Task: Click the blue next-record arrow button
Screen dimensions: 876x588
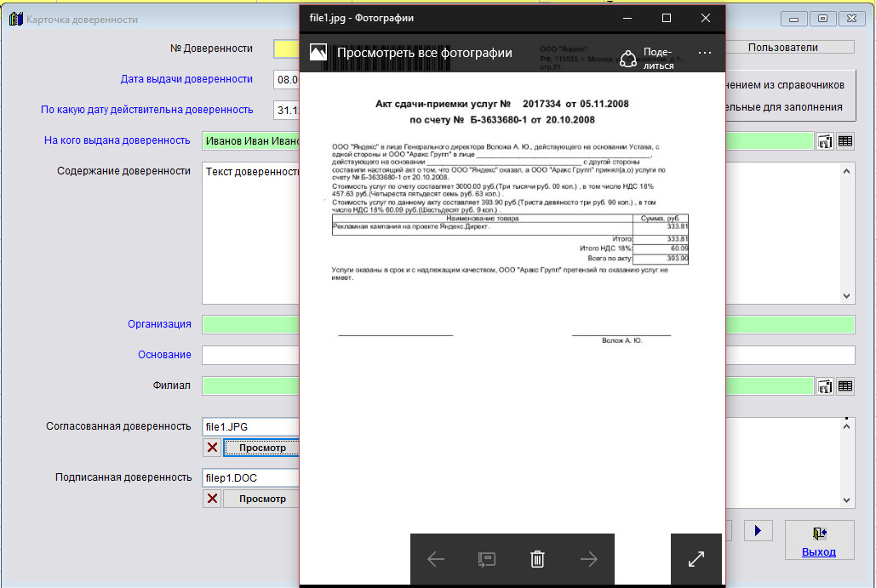Action: coord(758,531)
